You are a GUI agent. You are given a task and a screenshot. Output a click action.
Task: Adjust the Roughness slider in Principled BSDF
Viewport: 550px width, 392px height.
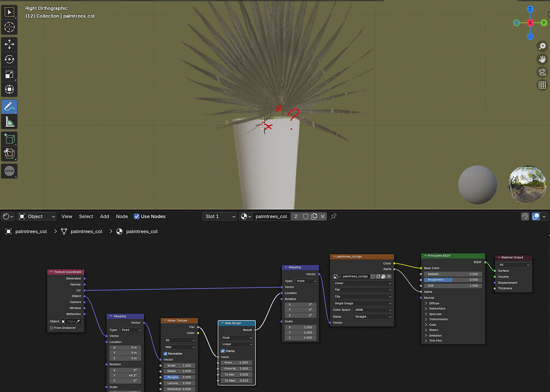(453, 280)
